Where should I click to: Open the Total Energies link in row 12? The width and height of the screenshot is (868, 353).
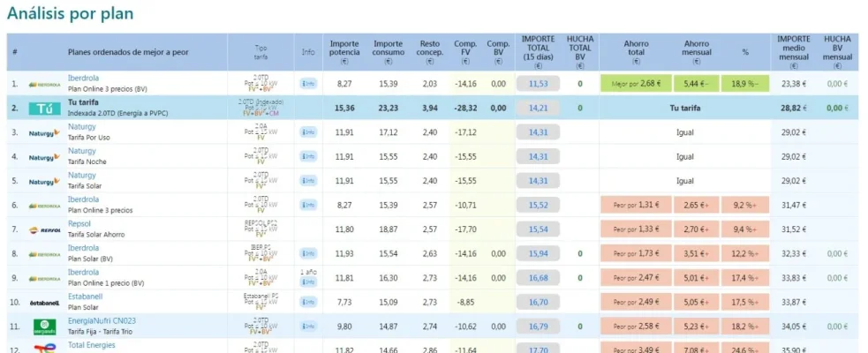91,345
